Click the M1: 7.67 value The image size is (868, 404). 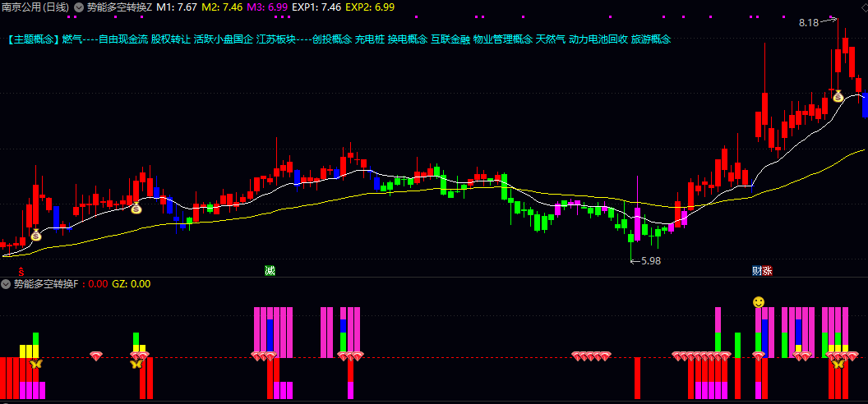coord(177,7)
